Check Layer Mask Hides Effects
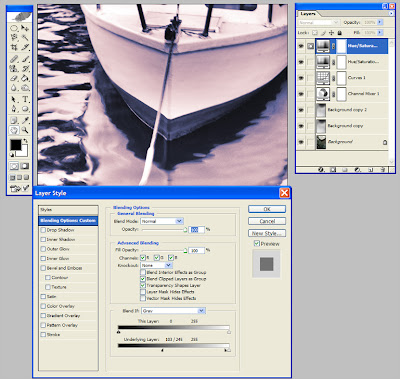Image resolution: width=400 pixels, height=379 pixels. tap(143, 292)
